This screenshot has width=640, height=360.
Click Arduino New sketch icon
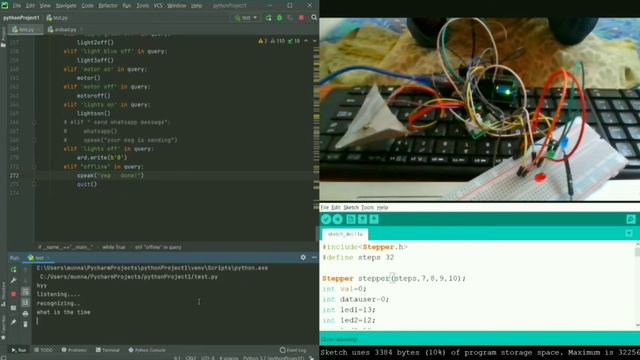[351, 219]
